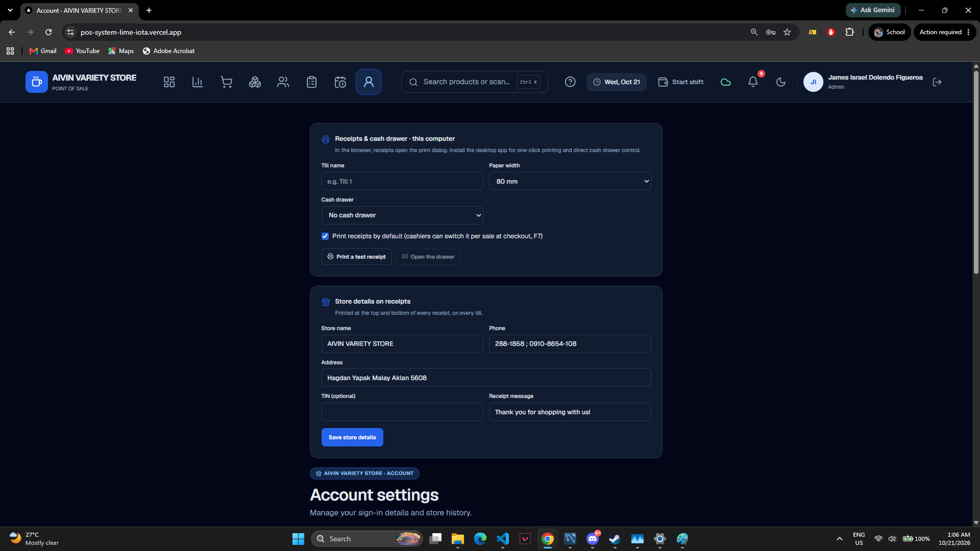The height and width of the screenshot is (551, 980).
Task: Click Save store details button
Action: point(352,437)
